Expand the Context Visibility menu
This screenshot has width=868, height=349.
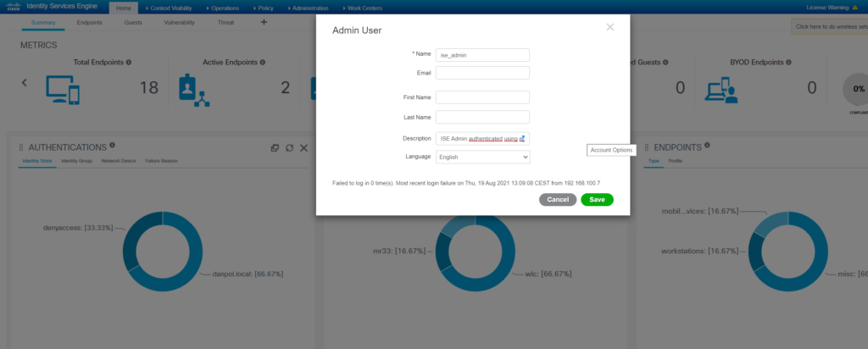click(x=170, y=8)
